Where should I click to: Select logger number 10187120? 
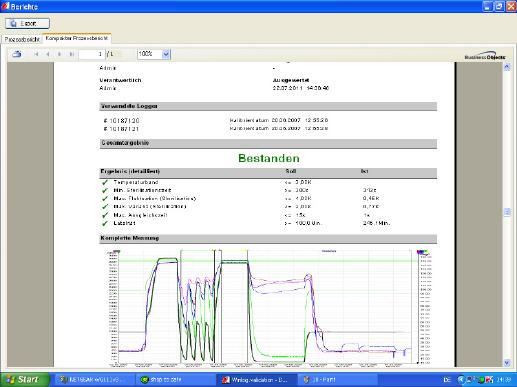pos(121,120)
